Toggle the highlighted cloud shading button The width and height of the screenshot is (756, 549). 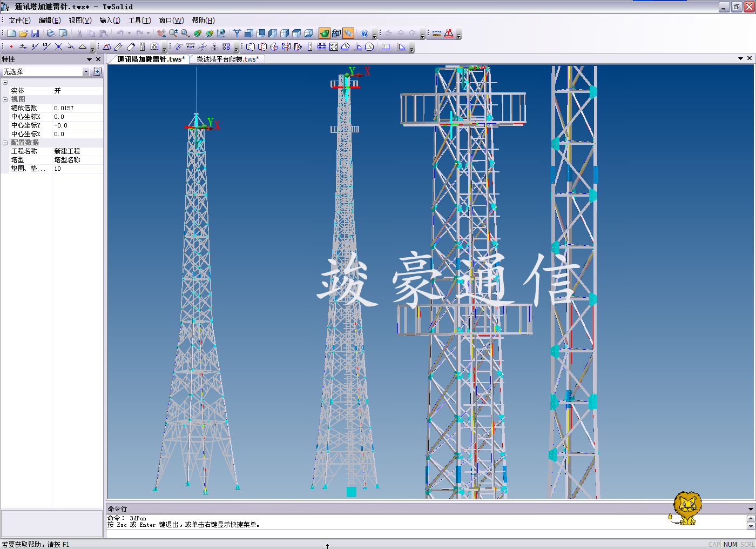[348, 34]
